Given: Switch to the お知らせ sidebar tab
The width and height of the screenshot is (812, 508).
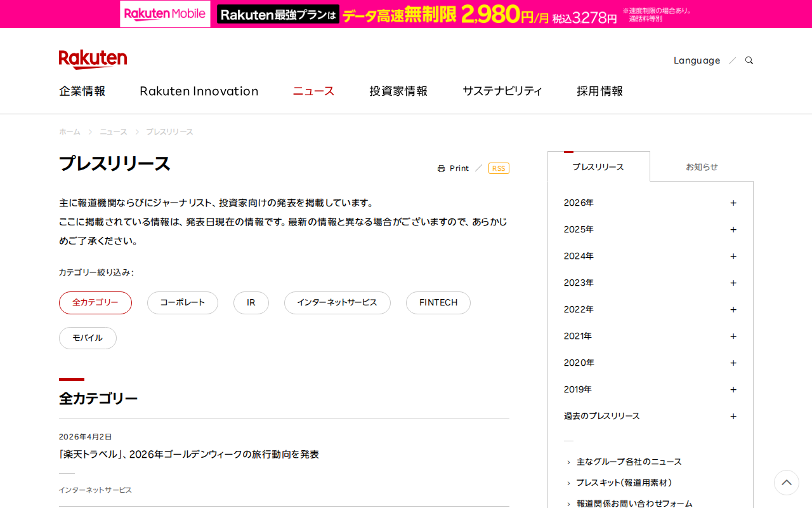Looking at the screenshot, I should point(702,167).
